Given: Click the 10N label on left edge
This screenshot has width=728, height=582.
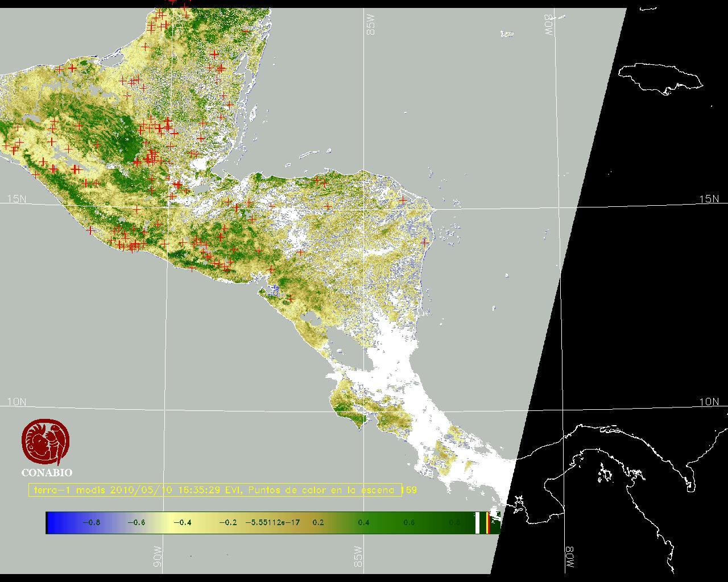Looking at the screenshot, I should coord(16,402).
